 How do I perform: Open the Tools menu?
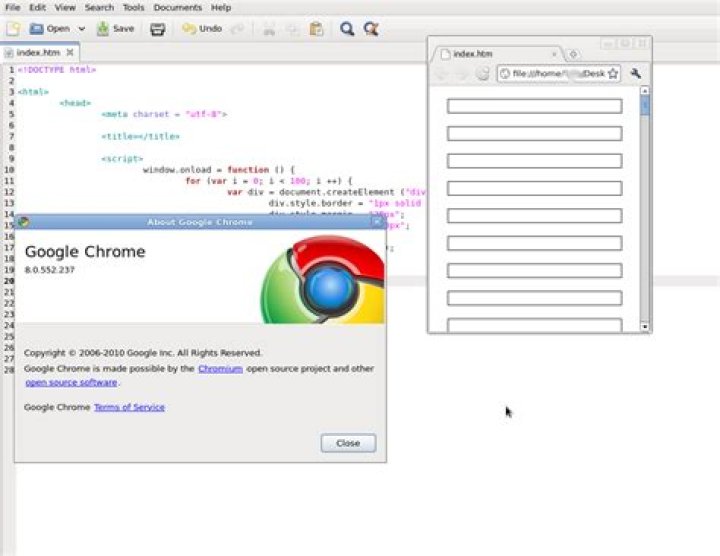[x=133, y=7]
